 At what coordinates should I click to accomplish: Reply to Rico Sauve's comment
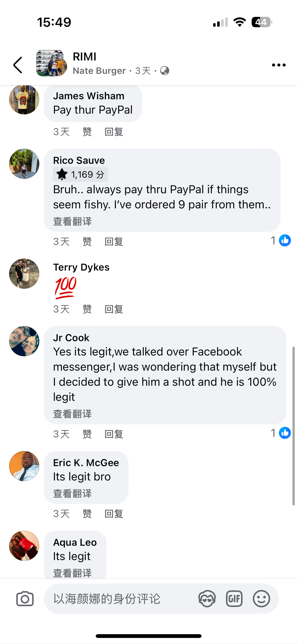114,242
